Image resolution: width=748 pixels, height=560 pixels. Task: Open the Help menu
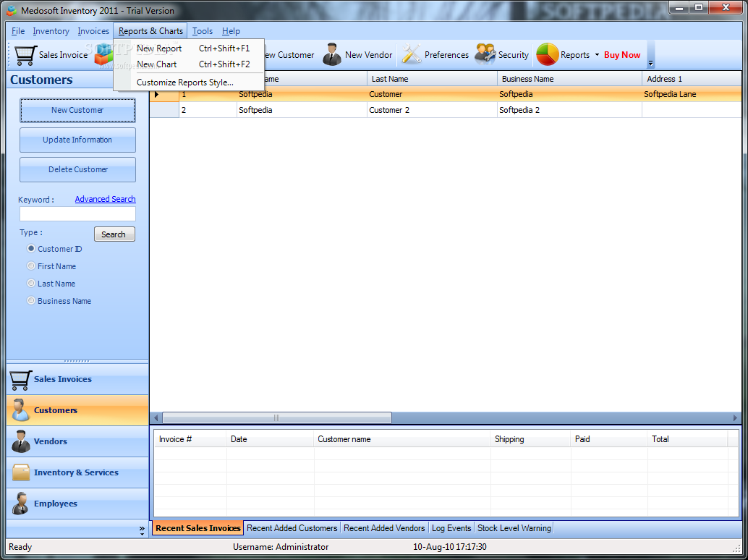point(231,31)
